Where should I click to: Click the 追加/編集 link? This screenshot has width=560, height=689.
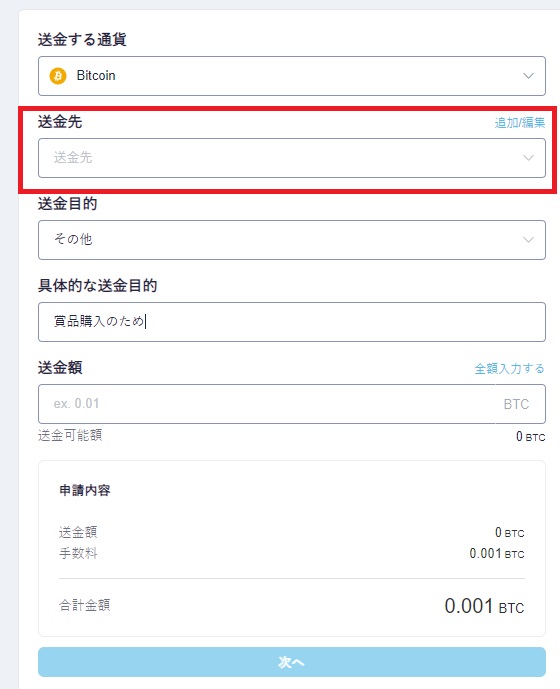tap(520, 123)
